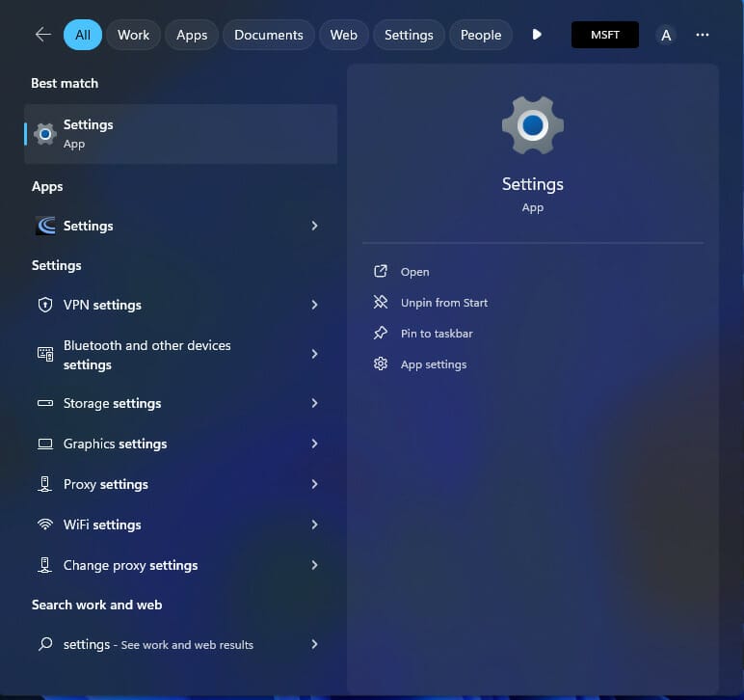Open the Settings App best match

pos(181,134)
